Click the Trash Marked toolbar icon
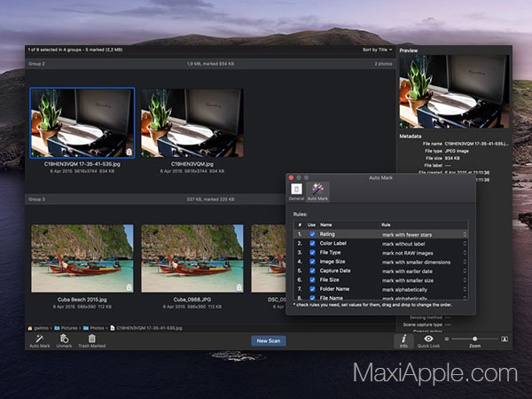The width and height of the screenshot is (532, 399). coord(92,340)
